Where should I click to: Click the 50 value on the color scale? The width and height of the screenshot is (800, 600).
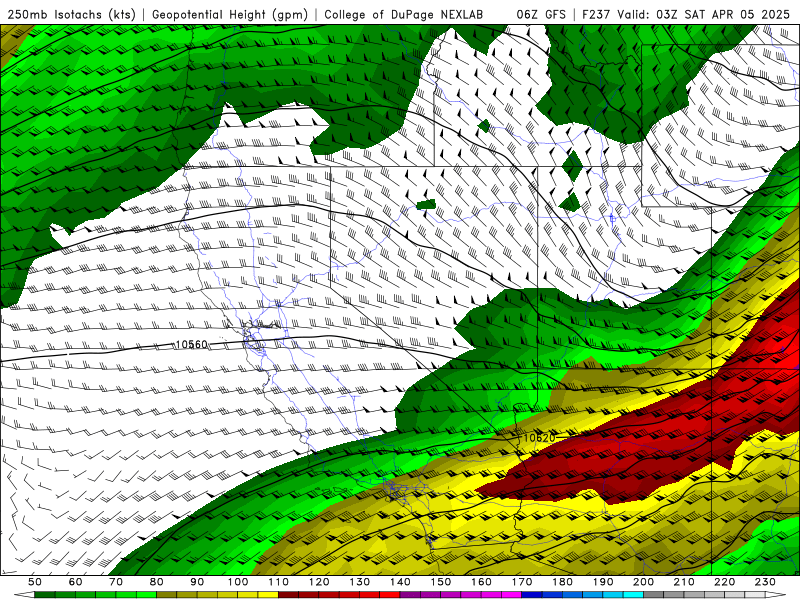click(35, 582)
